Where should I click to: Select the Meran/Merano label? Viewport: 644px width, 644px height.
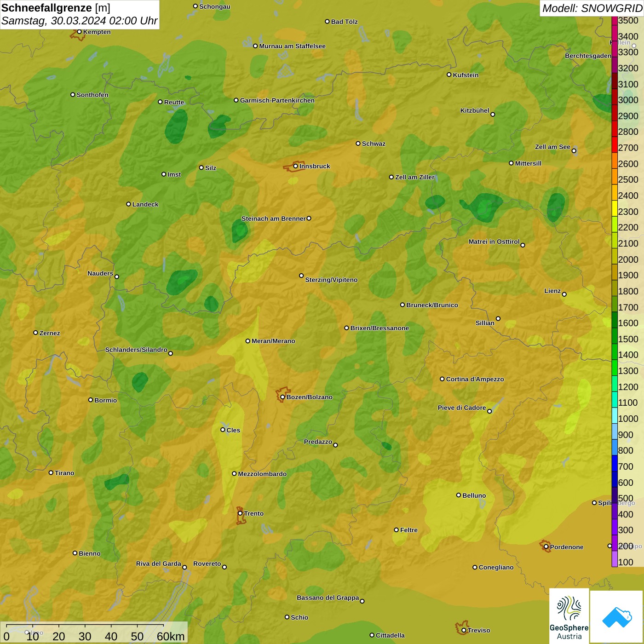pyautogui.click(x=273, y=341)
